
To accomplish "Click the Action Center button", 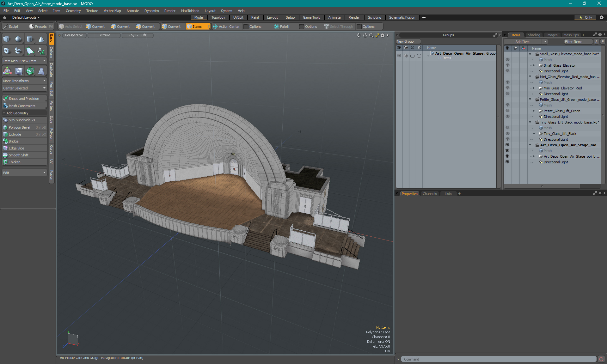I will click(x=226, y=27).
